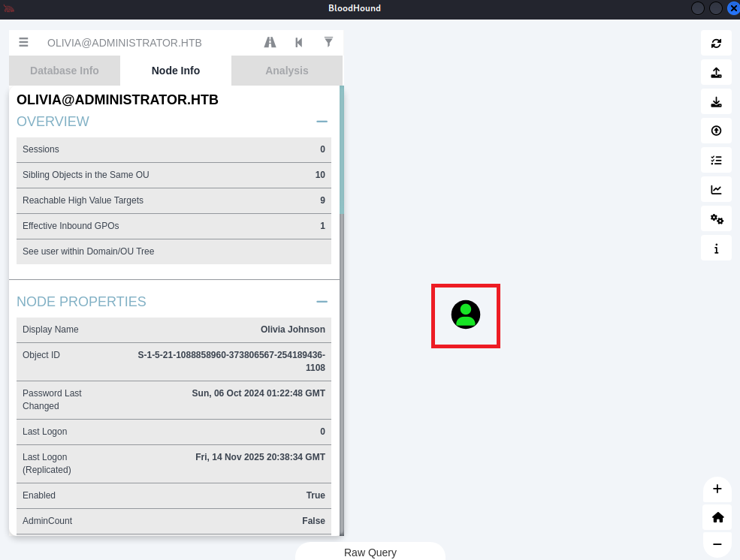Click the pathfinding road icon
This screenshot has width=740, height=560.
click(x=270, y=43)
